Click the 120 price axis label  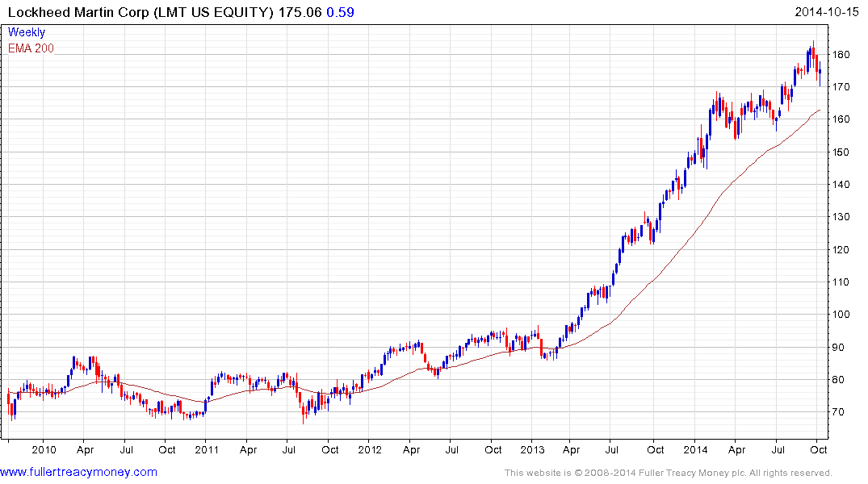pyautogui.click(x=841, y=249)
